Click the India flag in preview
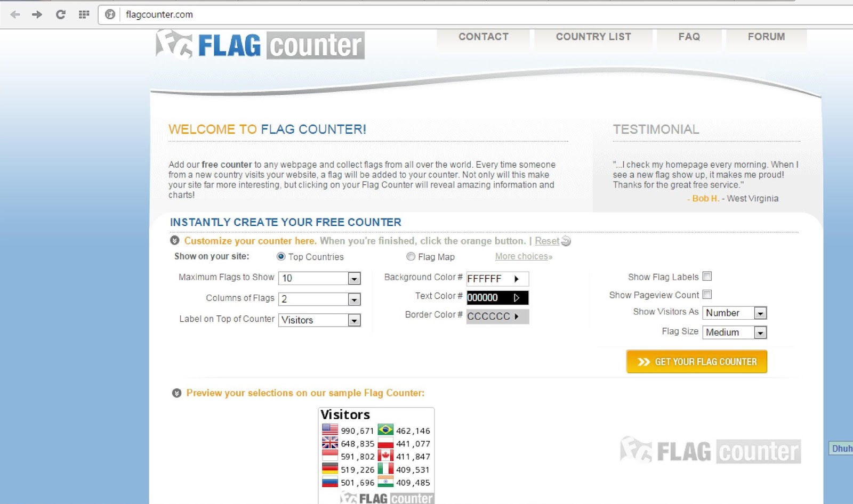The height and width of the screenshot is (504, 853). 385,482
